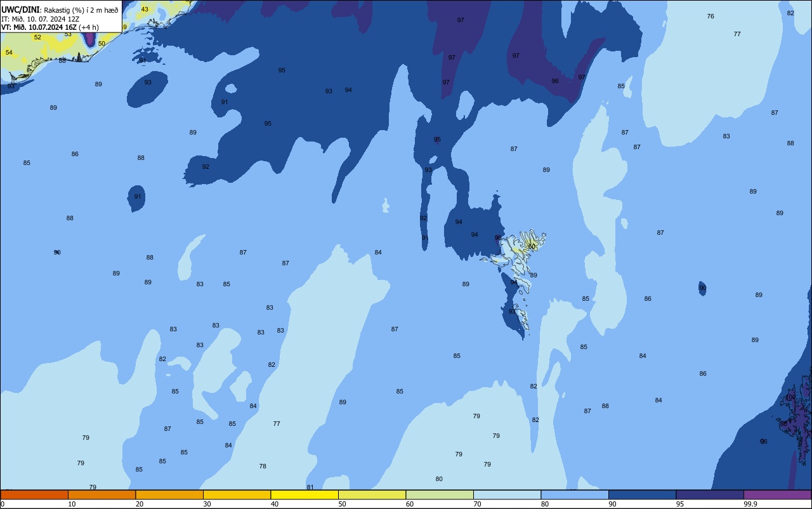Click the legend tick label '0'
Viewport: 812px width, 509px height.
click(3, 504)
